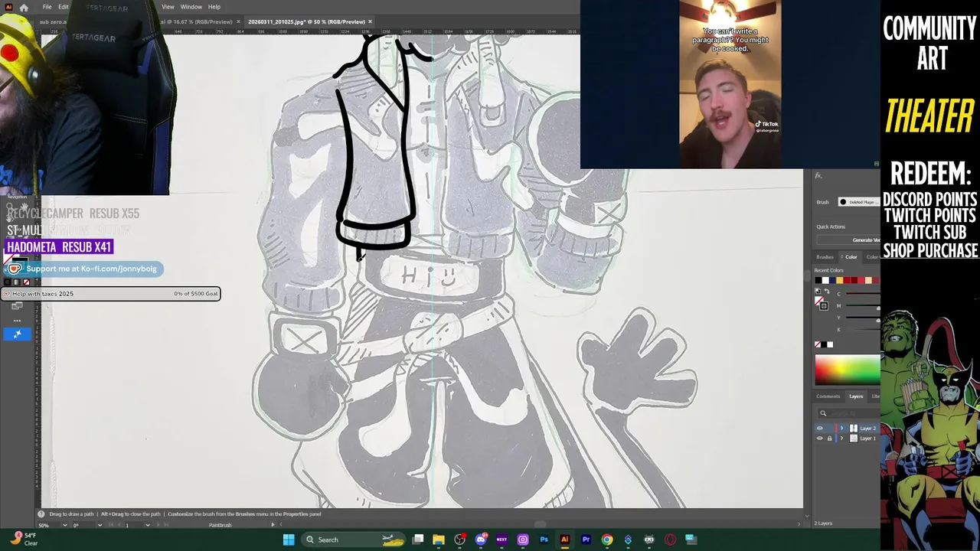Viewport: 980px width, 551px height.
Task: Open the Help menu
Action: (214, 7)
